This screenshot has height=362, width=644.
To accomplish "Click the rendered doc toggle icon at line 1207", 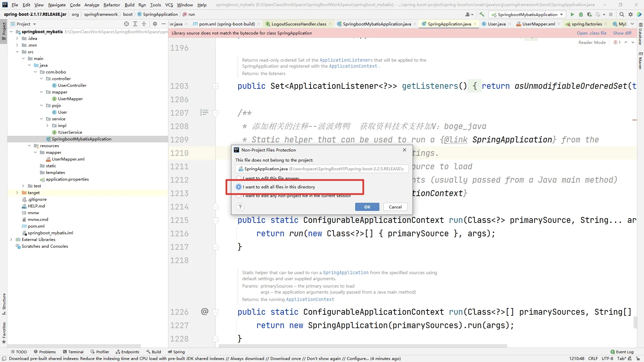I will tap(204, 113).
